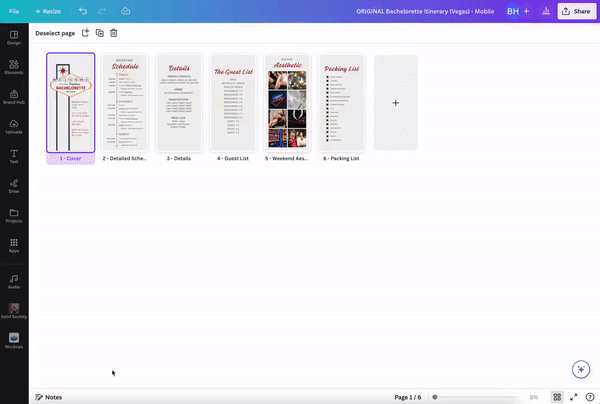Select the 4 - Guest List page thumbnail

coord(233,103)
